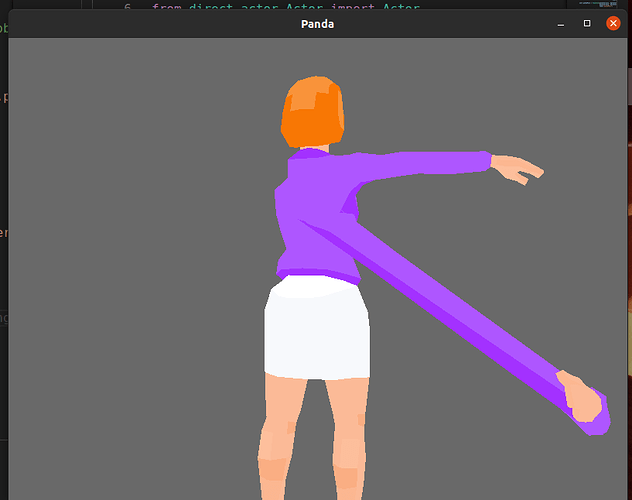The width and height of the screenshot is (632, 500).
Task: Click the code editor minimap behind Panda window
Action: 597,4
